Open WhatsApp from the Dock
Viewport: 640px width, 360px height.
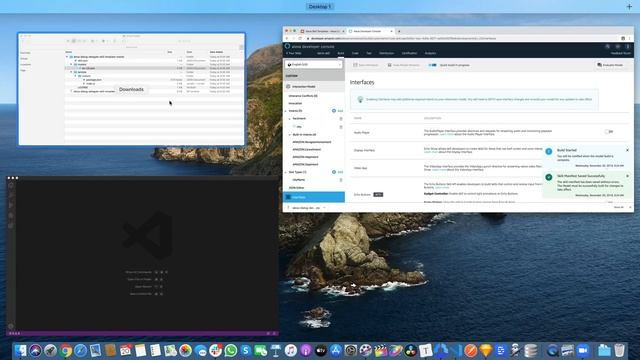(x=231, y=350)
